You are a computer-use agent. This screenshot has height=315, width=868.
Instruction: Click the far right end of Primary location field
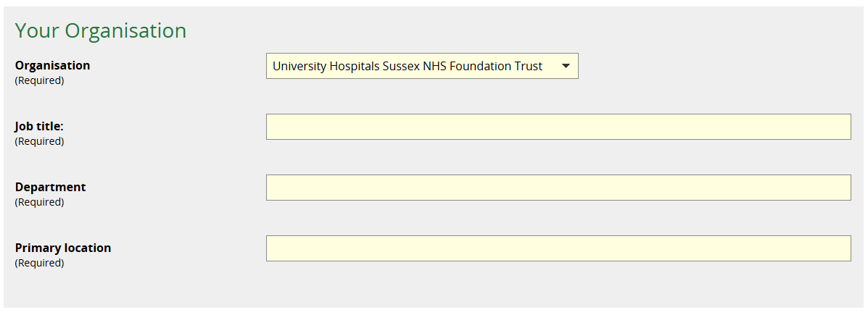coord(841,248)
